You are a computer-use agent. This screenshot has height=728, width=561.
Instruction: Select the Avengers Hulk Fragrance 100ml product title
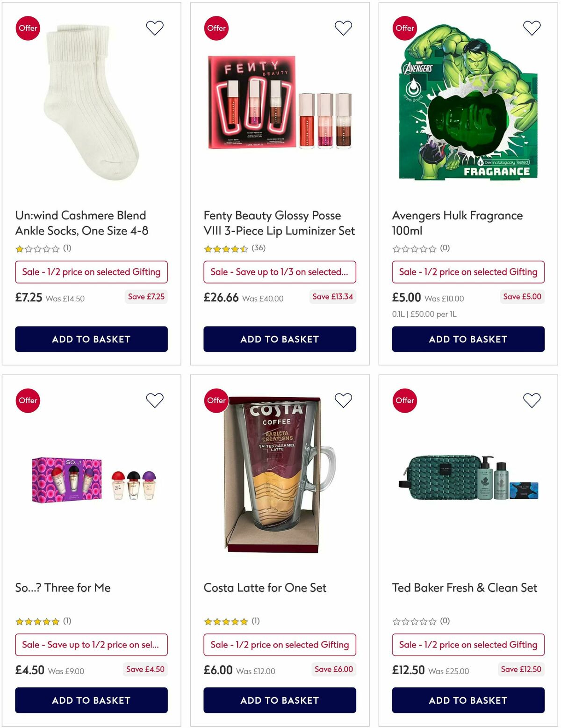(x=457, y=223)
